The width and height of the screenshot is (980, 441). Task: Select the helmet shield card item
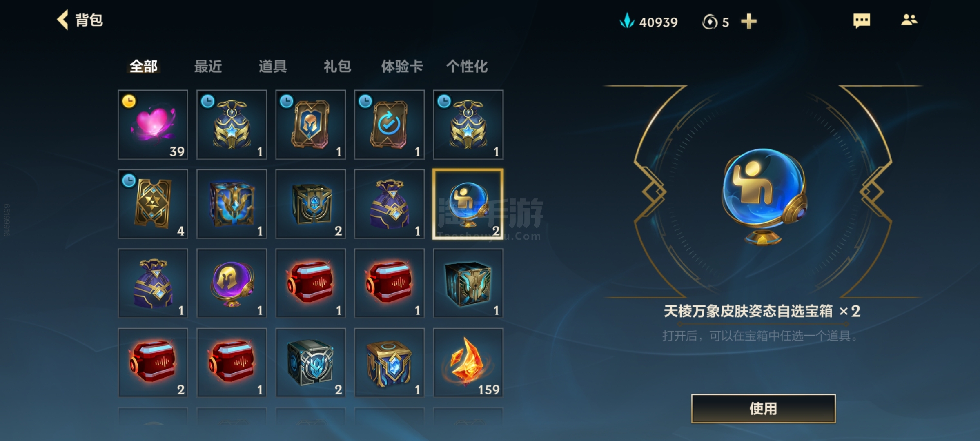[x=310, y=125]
